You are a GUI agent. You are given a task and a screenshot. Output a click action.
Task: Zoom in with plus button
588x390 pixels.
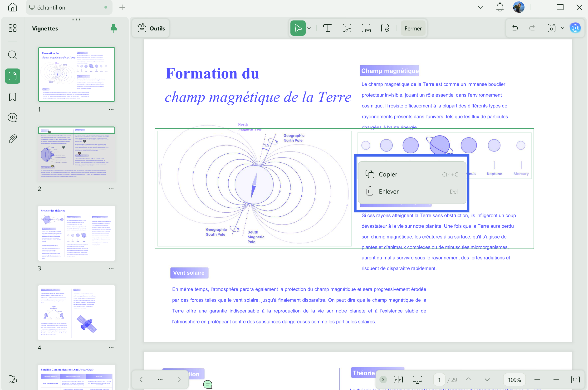[556, 380]
